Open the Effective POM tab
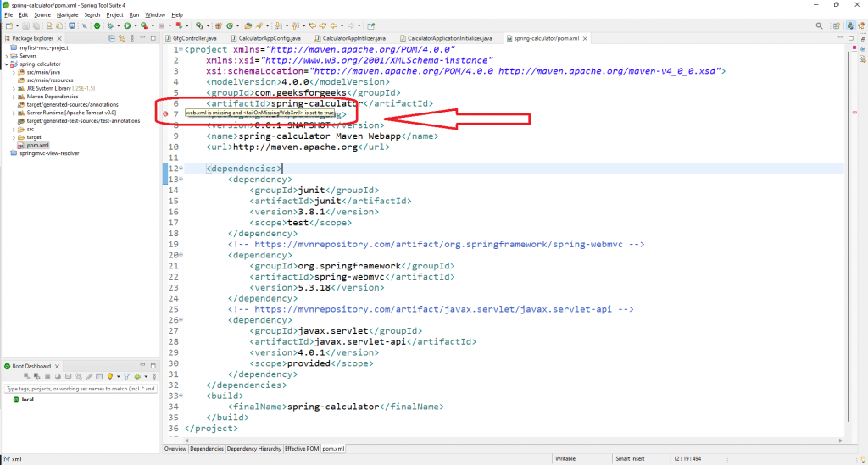This screenshot has width=868, height=465. pos(302,449)
